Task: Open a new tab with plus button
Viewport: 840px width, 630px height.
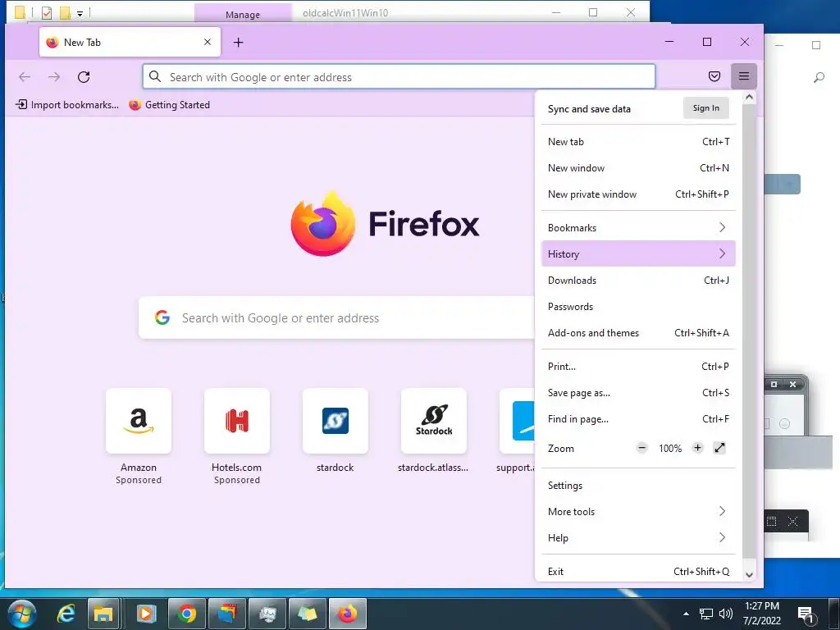Action: (239, 43)
